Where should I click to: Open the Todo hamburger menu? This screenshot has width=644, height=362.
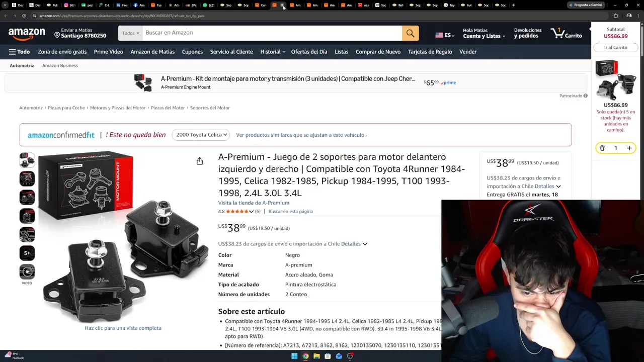tap(19, 52)
